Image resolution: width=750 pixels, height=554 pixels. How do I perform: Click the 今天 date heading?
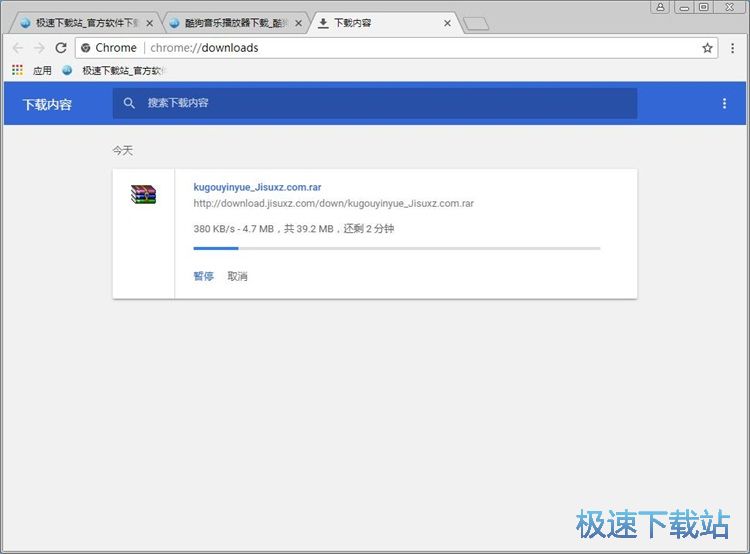pos(122,151)
